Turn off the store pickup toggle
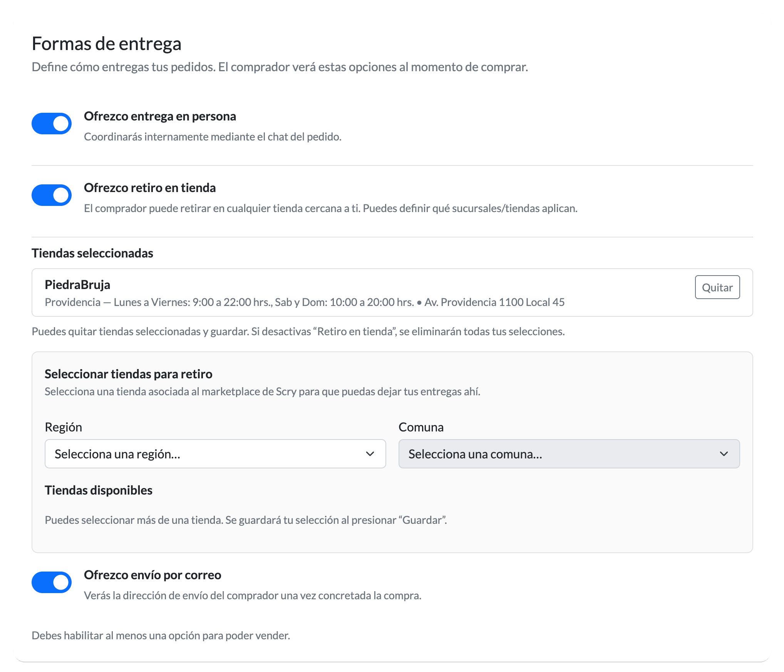The image size is (784, 672). pos(52,195)
